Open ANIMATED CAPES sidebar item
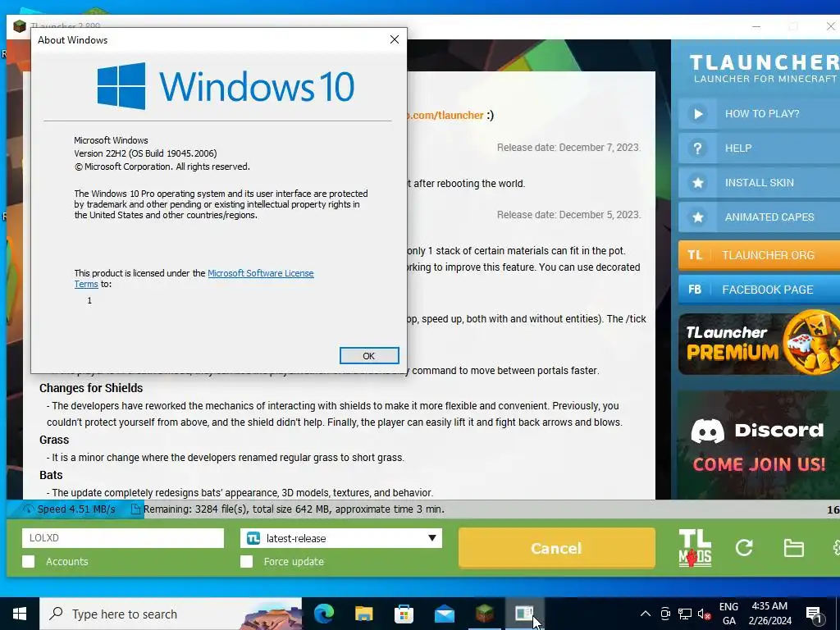Image resolution: width=840 pixels, height=630 pixels. click(759, 217)
